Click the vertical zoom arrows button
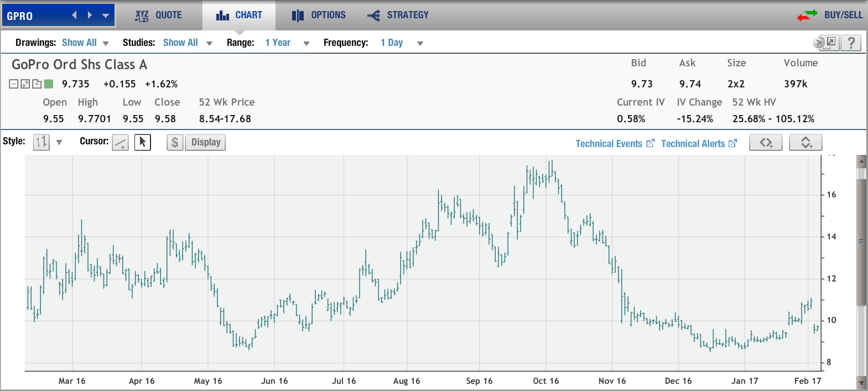868x391 pixels. 805,143
